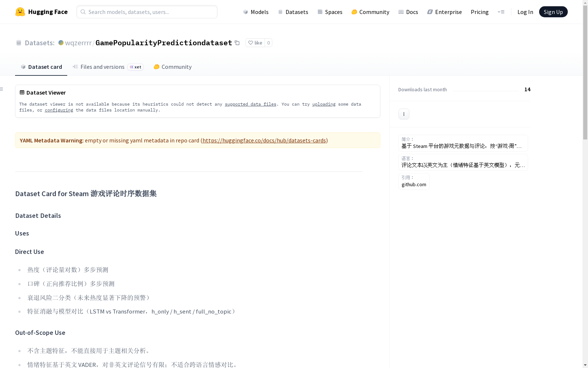Click the 语言 metadata tag
Image resolution: width=588 pixels, height=368 pixels.
[x=463, y=162]
